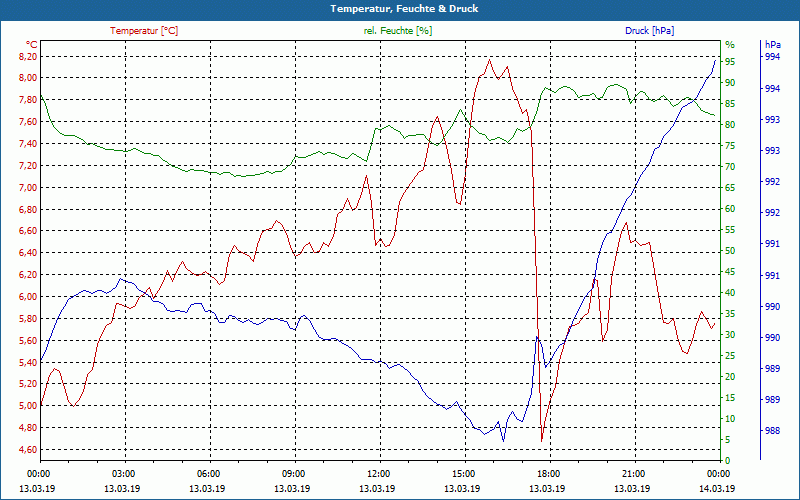Click the '7,60' temperature axis value
The image size is (800, 500).
coord(28,122)
